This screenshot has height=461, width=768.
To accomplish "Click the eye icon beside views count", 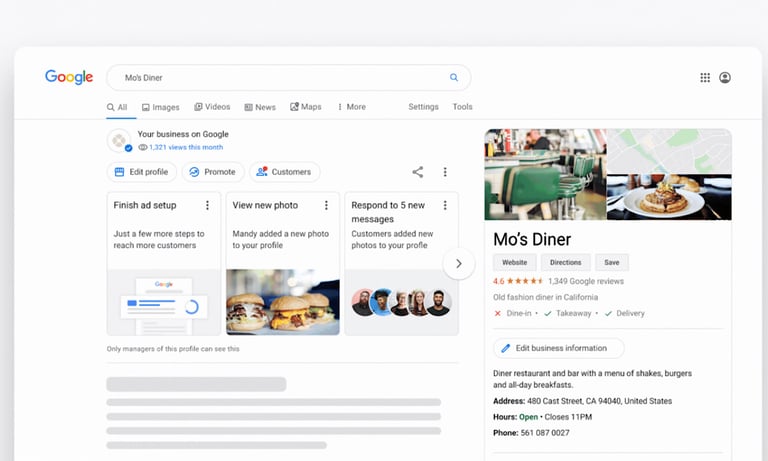I will coord(143,147).
